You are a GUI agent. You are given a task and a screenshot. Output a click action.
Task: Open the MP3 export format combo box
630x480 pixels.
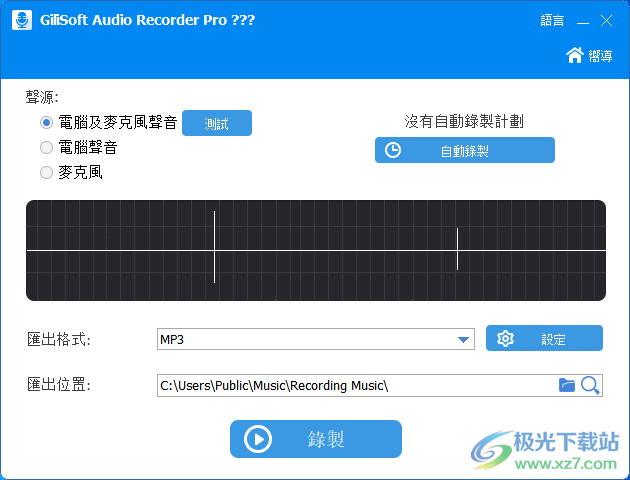point(316,339)
